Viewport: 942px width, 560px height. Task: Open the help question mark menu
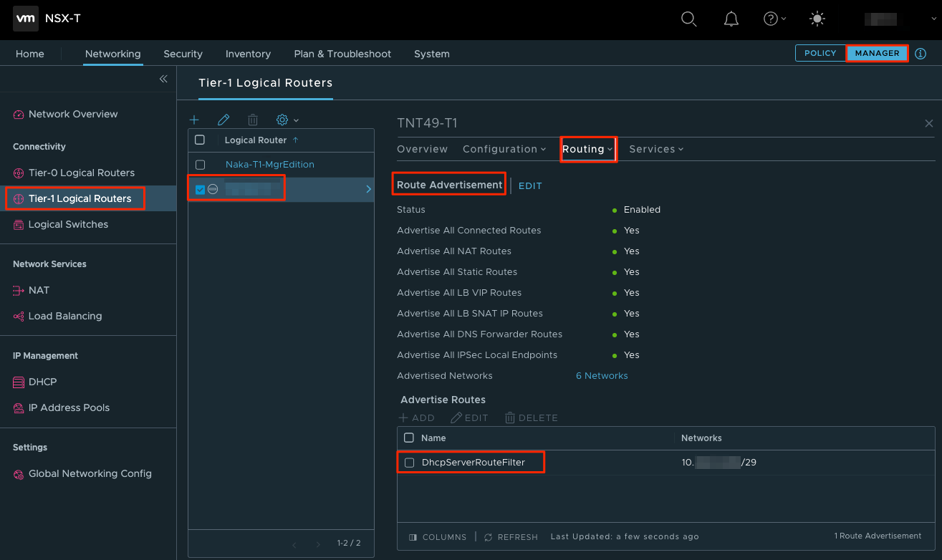[774, 19]
